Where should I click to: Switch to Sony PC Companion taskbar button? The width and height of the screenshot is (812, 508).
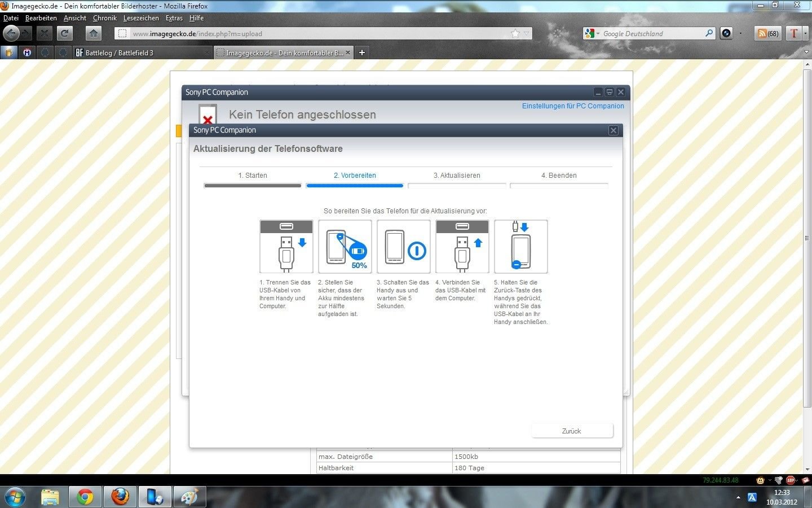(x=155, y=497)
